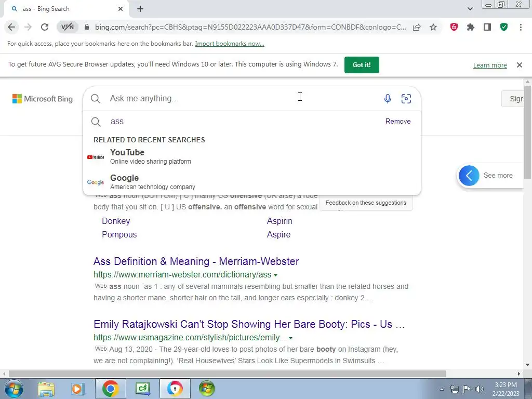Open the Donkey related search
Image resolution: width=532 pixels, height=399 pixels.
116,221
